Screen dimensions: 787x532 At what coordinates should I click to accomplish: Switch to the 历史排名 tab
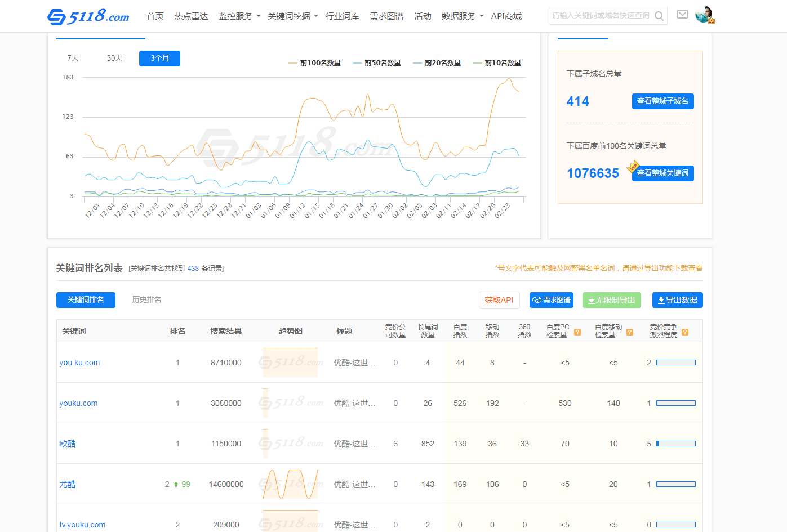point(146,300)
